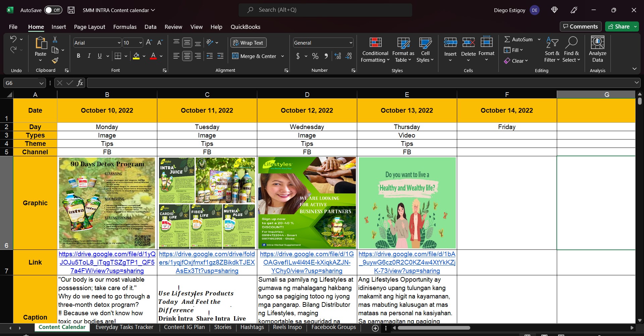
Task: Open the Font size dropdown
Action: tap(140, 43)
